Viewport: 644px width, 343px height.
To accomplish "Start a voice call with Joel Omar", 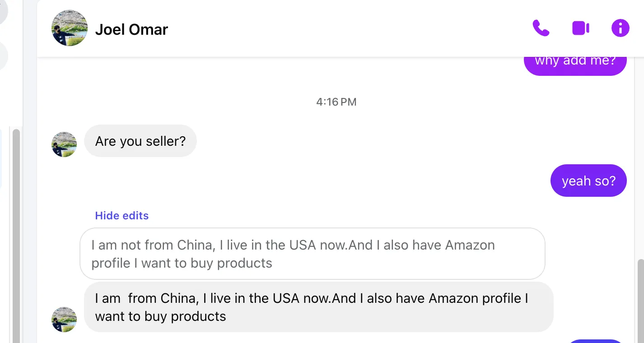I will point(541,28).
